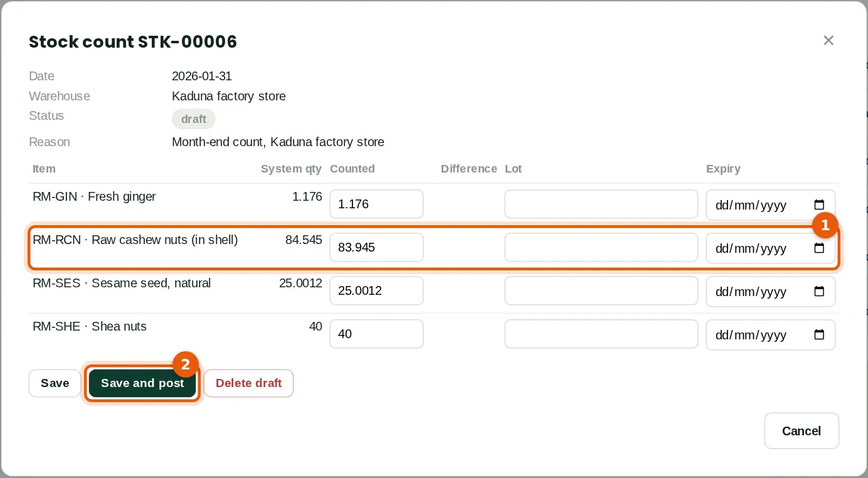Open calendar picker for Raw cashew nuts expiry
This screenshot has width=868, height=478.
[x=819, y=248]
